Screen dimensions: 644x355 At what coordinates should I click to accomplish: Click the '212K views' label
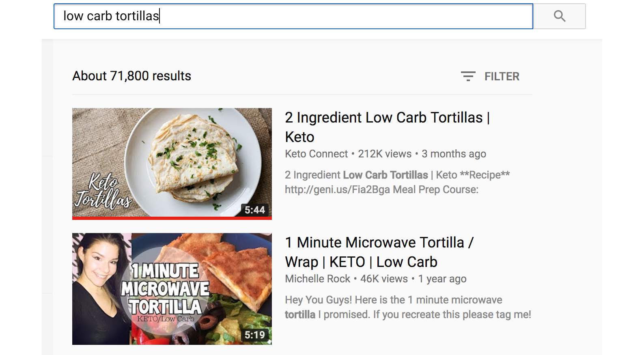point(384,154)
